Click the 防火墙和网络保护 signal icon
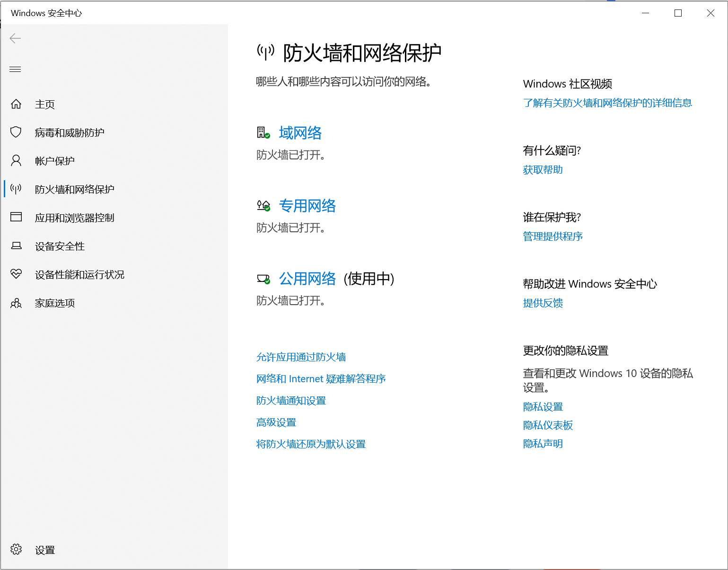The height and width of the screenshot is (570, 728). 16,189
